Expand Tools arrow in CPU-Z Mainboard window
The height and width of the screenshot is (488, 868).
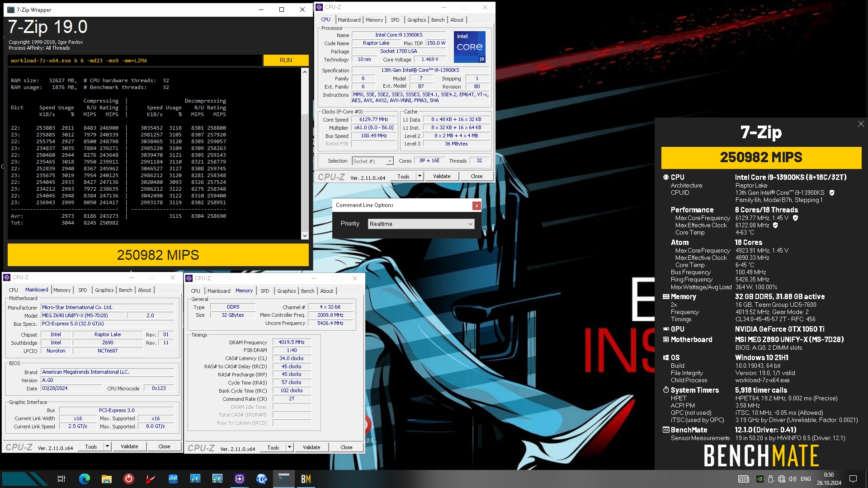pyautogui.click(x=107, y=446)
